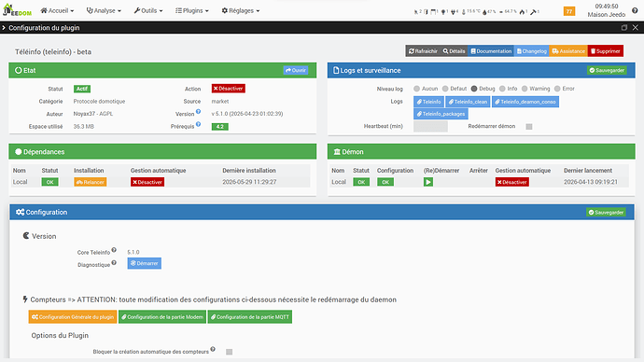
Task: Open the orange 77 messages badge
Action: click(569, 11)
